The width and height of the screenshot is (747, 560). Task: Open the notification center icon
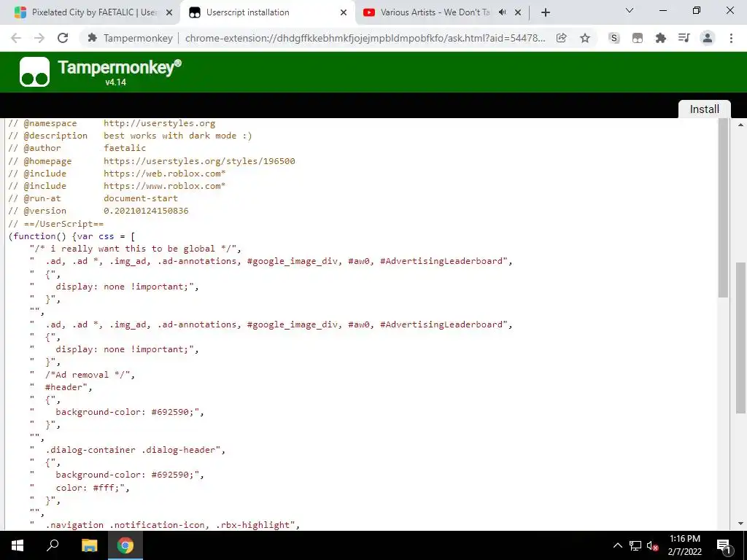click(724, 545)
